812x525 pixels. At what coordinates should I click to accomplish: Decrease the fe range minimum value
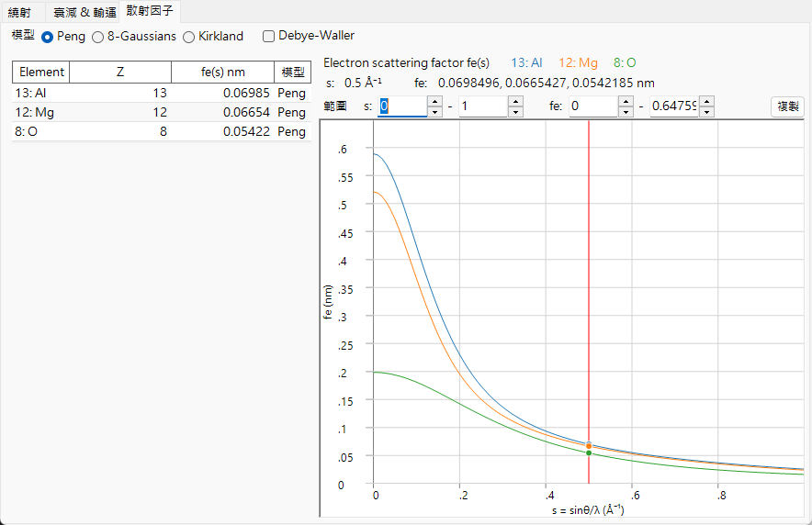[626, 111]
